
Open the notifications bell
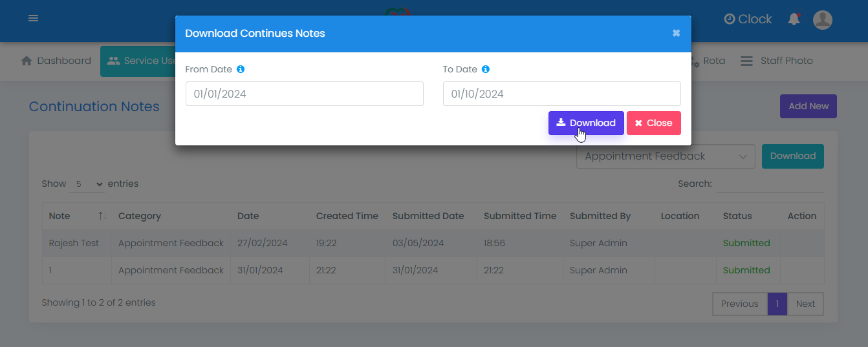(794, 19)
